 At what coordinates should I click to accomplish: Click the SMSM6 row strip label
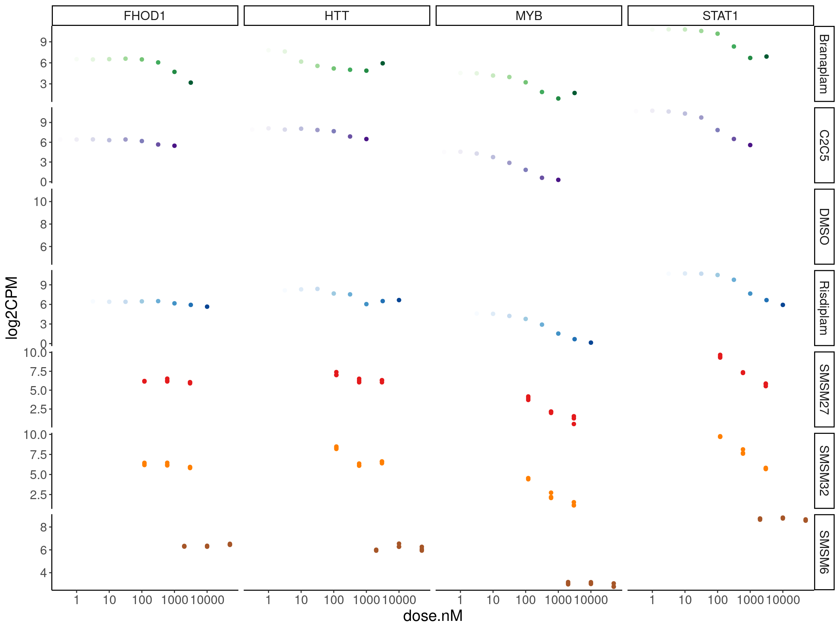[x=824, y=552]
